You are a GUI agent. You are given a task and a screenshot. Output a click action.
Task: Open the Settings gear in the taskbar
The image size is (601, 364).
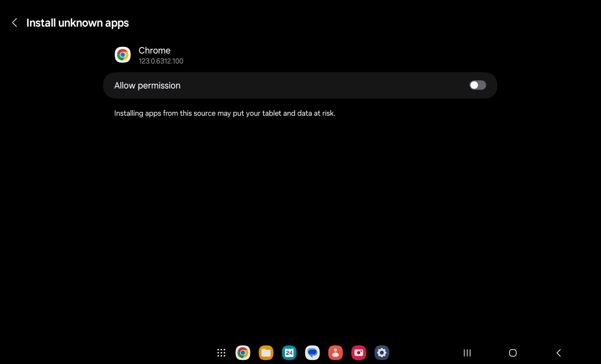click(x=382, y=353)
